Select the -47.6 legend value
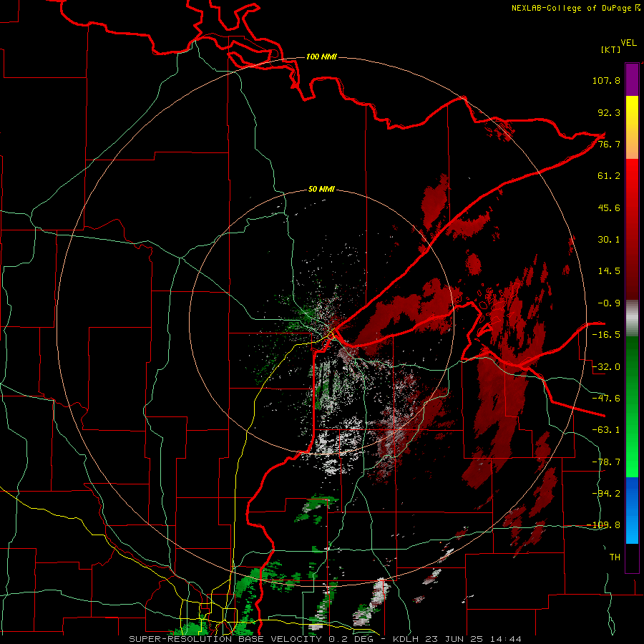 point(606,399)
